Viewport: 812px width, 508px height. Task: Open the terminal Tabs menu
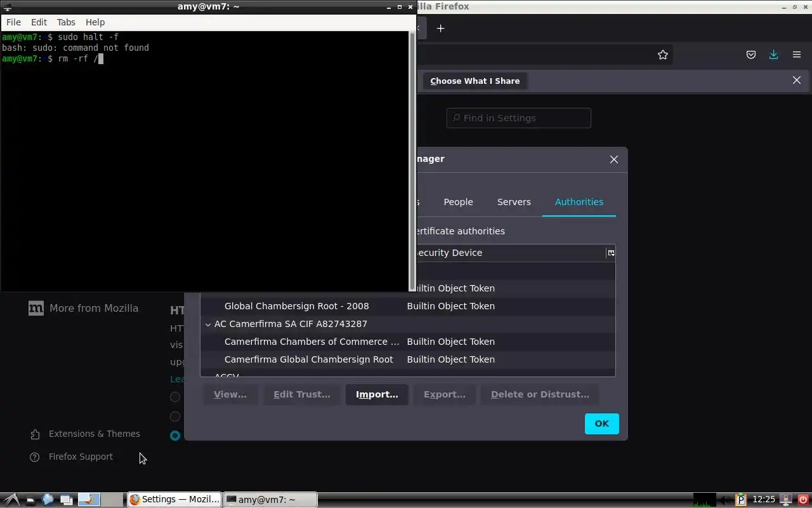66,22
